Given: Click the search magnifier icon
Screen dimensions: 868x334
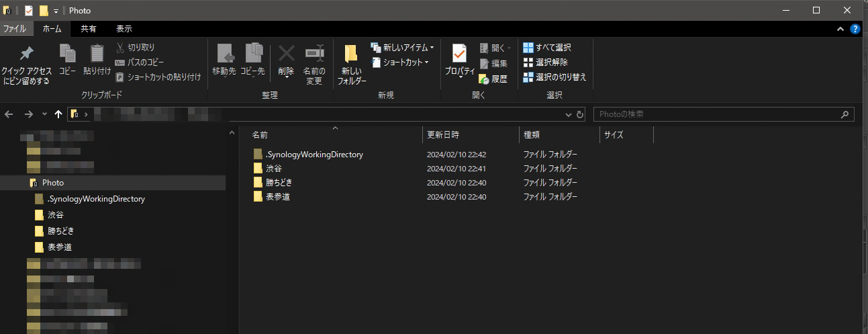Looking at the screenshot, I should (x=846, y=114).
